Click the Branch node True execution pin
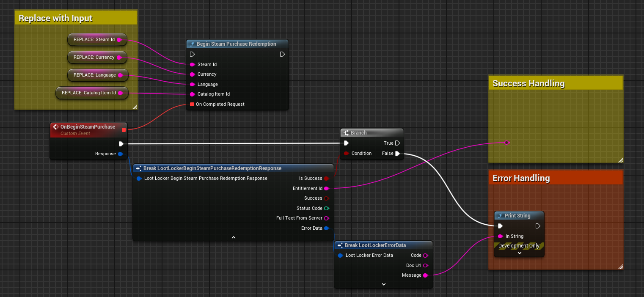 397,143
